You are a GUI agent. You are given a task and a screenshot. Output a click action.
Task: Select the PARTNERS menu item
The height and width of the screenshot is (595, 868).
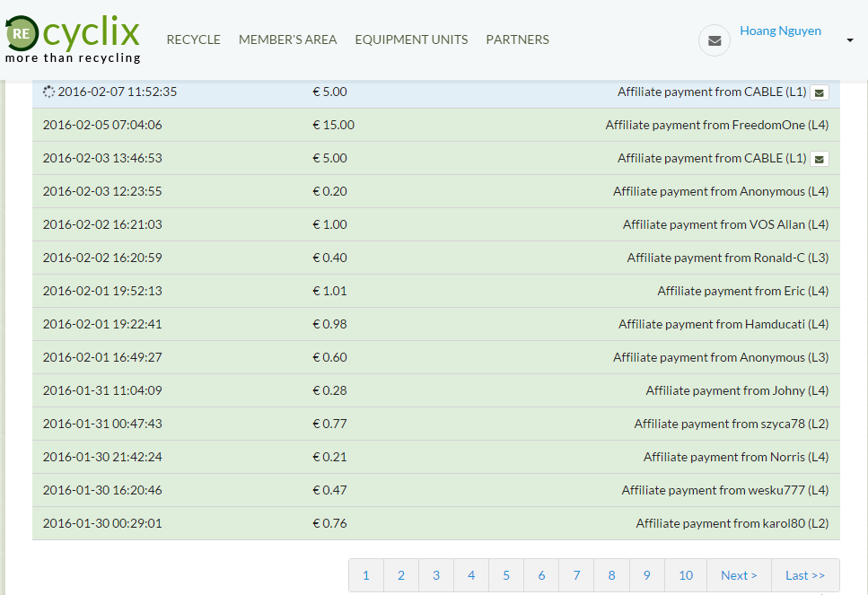point(517,39)
